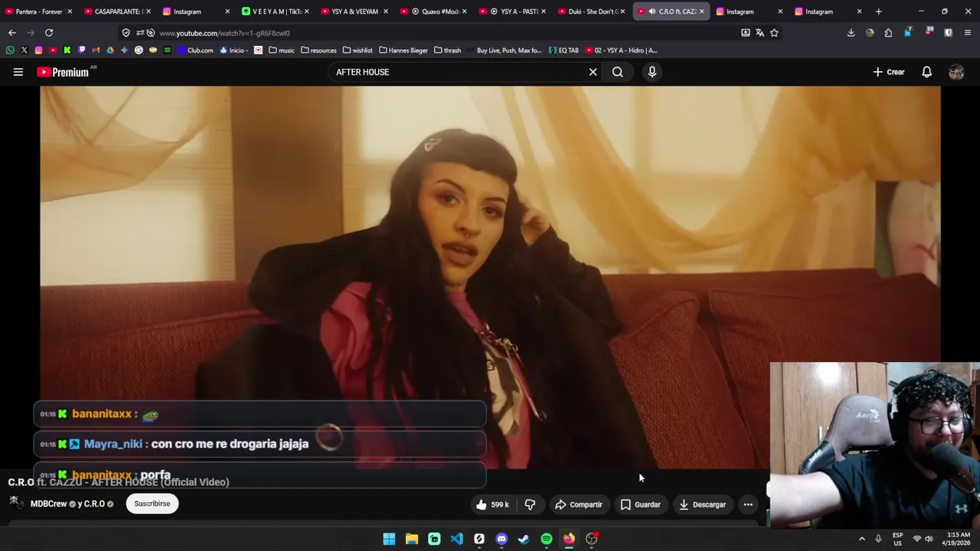The image size is (980, 551).
Task: Open YouTube notifications bell
Action: (926, 72)
